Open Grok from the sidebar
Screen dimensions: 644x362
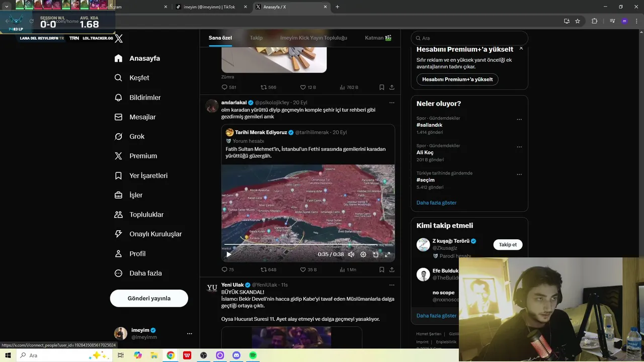[129, 136]
